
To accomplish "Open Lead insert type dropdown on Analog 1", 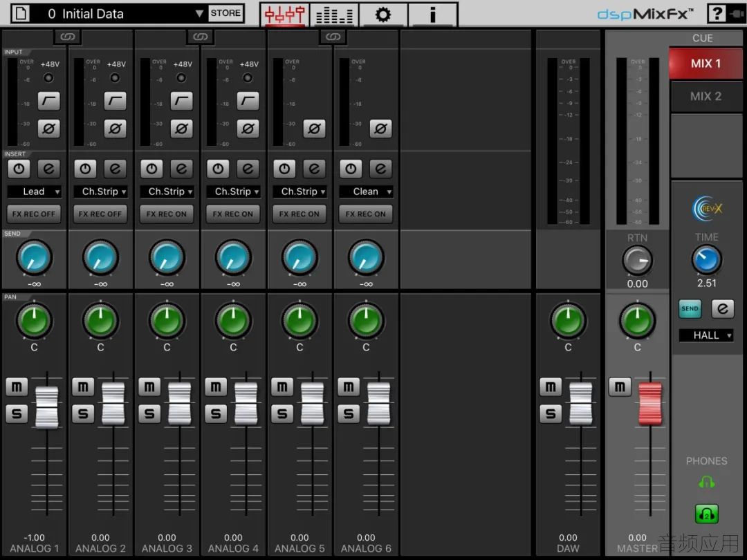I will (x=35, y=192).
